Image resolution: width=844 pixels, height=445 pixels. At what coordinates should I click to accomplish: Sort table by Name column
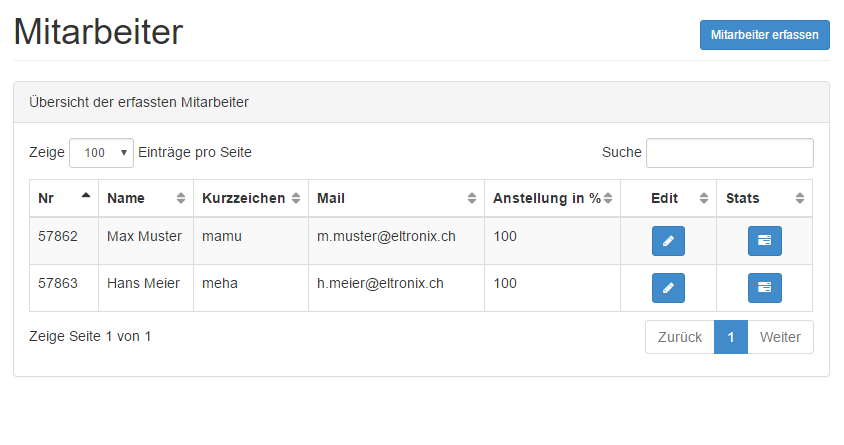coord(146,198)
